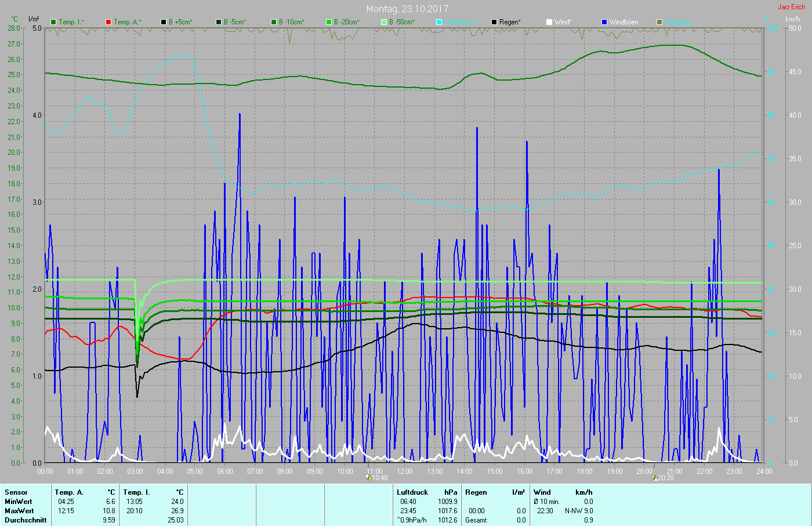Click the B -10cm legend label
The image size is (812, 526).
291,22
